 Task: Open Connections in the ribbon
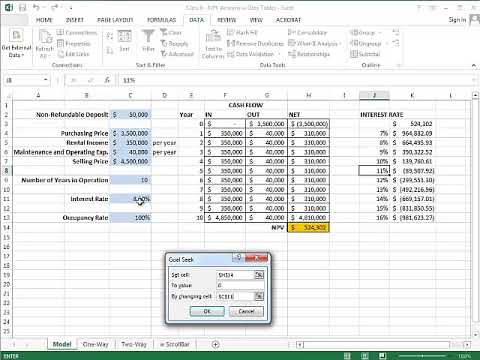[x=77, y=33]
